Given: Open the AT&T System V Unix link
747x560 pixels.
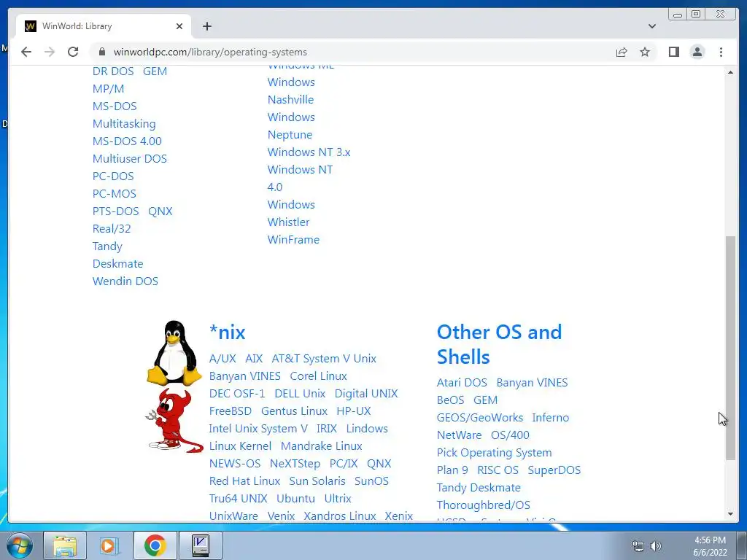Looking at the screenshot, I should (324, 359).
